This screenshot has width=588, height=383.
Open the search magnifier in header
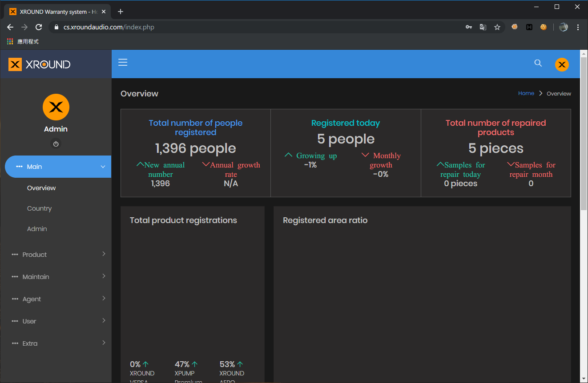pyautogui.click(x=538, y=63)
